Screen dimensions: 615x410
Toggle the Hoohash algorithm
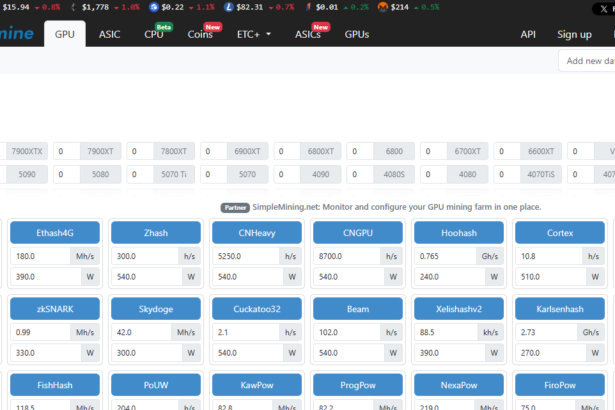point(459,233)
